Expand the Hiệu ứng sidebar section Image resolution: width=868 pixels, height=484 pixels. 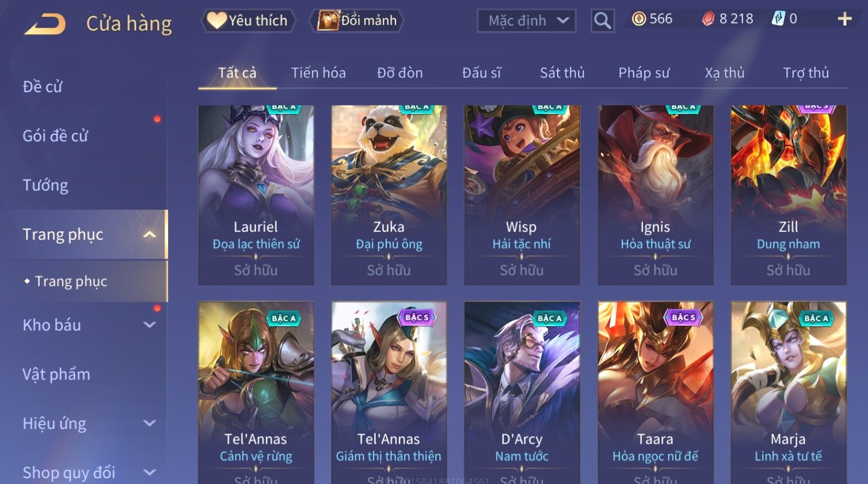(149, 423)
